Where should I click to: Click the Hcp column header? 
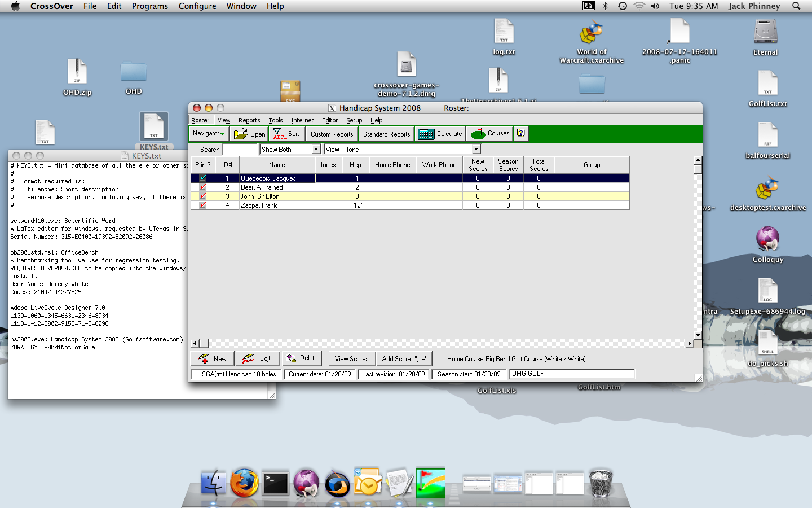(x=355, y=165)
